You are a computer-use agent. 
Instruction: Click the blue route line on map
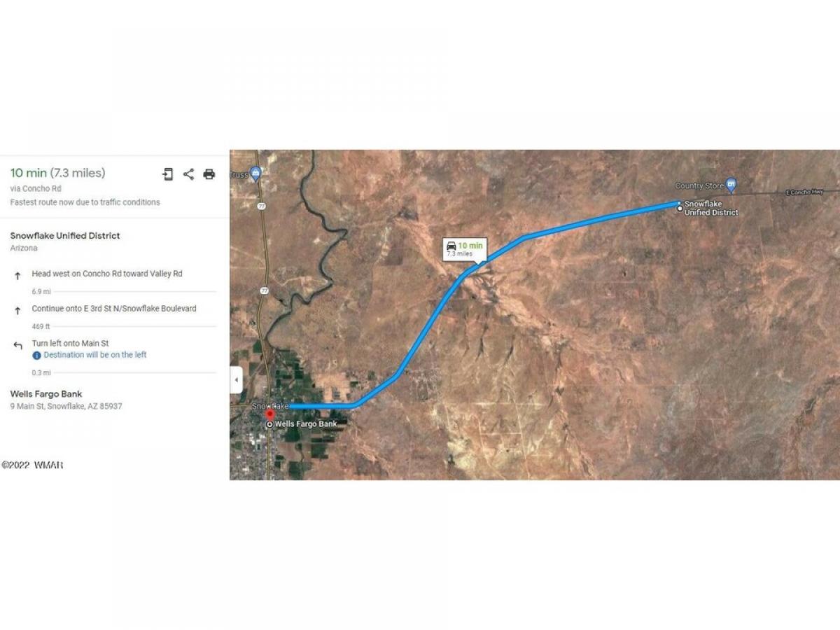(x=427, y=328)
